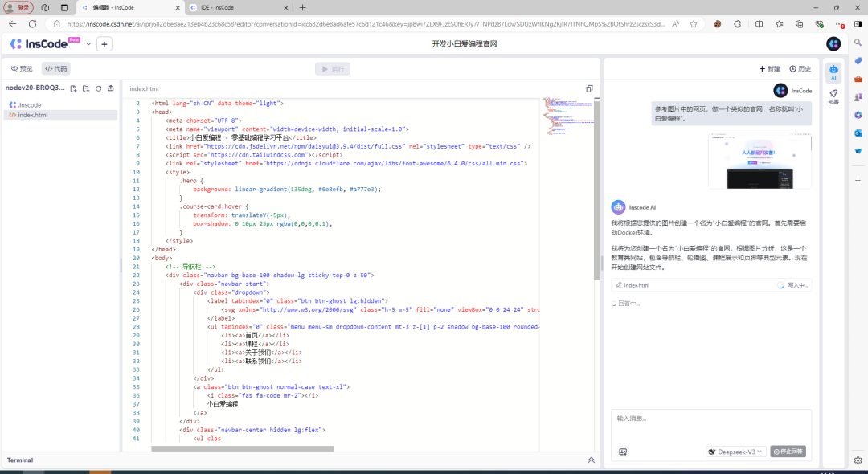Image resolution: width=868 pixels, height=474 pixels.
Task: Open the index.html file card in chat
Action: 711,285
